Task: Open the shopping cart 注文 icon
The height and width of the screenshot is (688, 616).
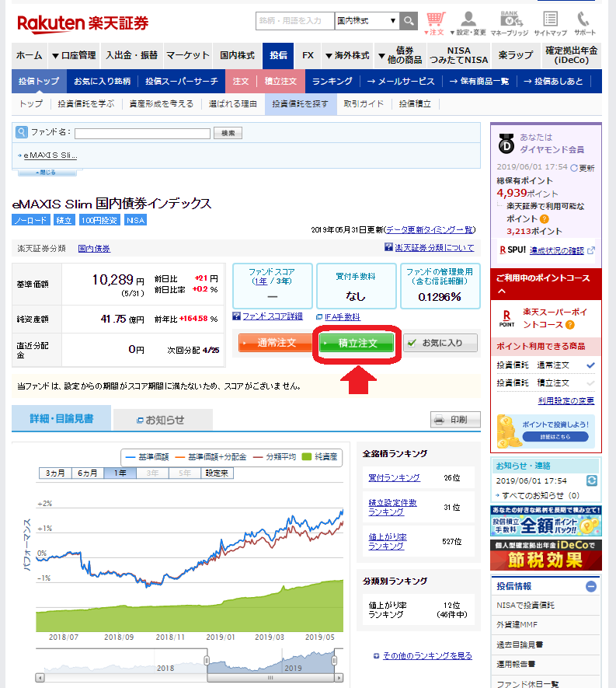Action: [435, 23]
